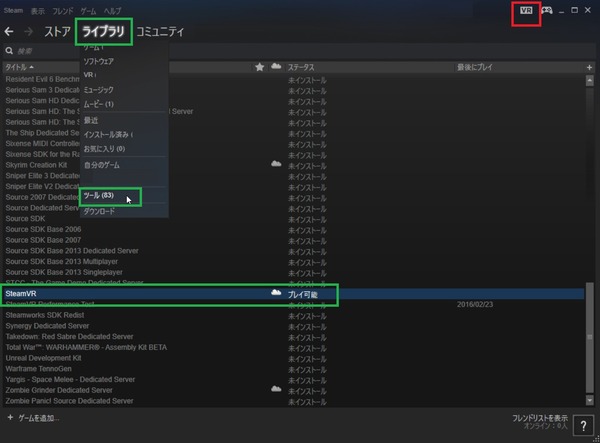Viewport: 600px width, 443px height.
Task: Go back with the left arrow
Action: [x=9, y=31]
